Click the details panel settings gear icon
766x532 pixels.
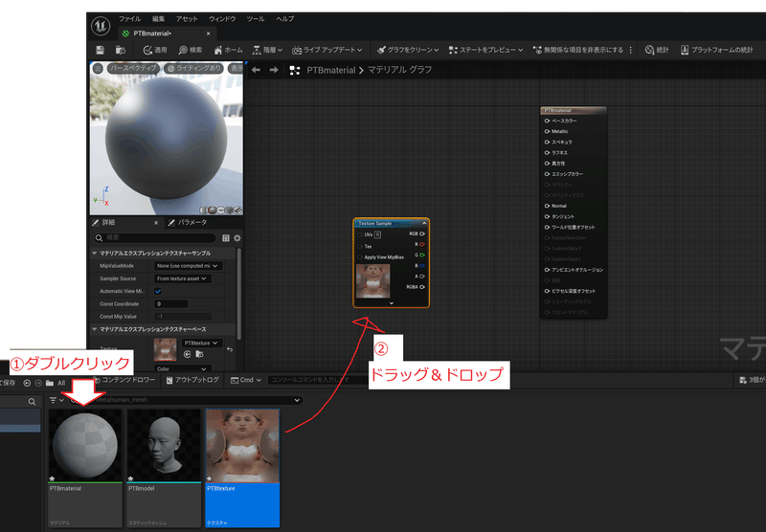tap(237, 237)
